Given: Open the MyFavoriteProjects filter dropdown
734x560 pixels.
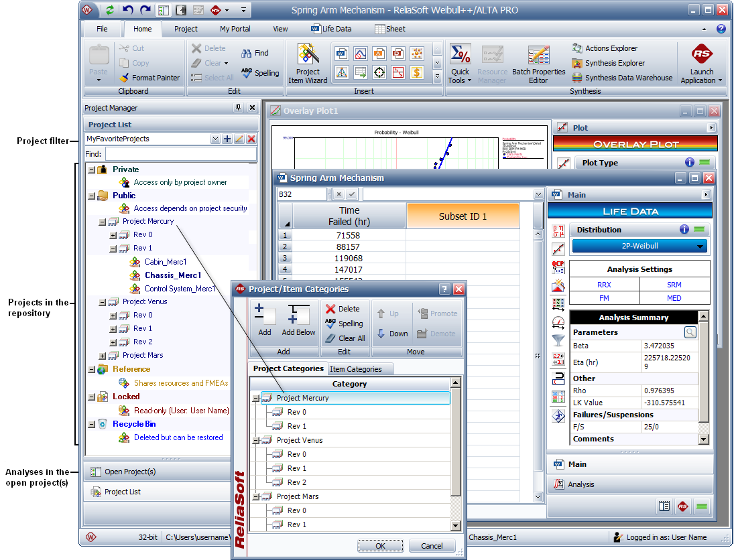Looking at the screenshot, I should [215, 139].
